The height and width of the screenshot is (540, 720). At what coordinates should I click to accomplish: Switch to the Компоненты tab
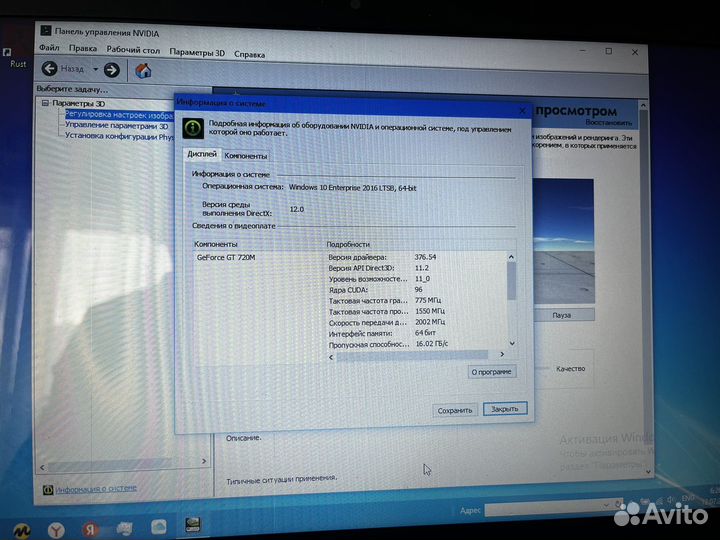(246, 156)
